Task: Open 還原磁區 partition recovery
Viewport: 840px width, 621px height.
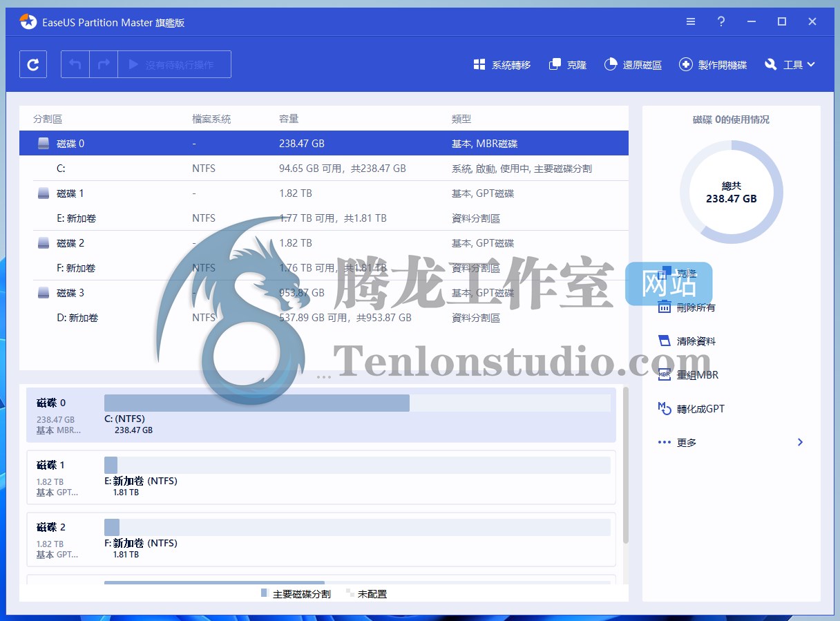Action: pos(633,65)
